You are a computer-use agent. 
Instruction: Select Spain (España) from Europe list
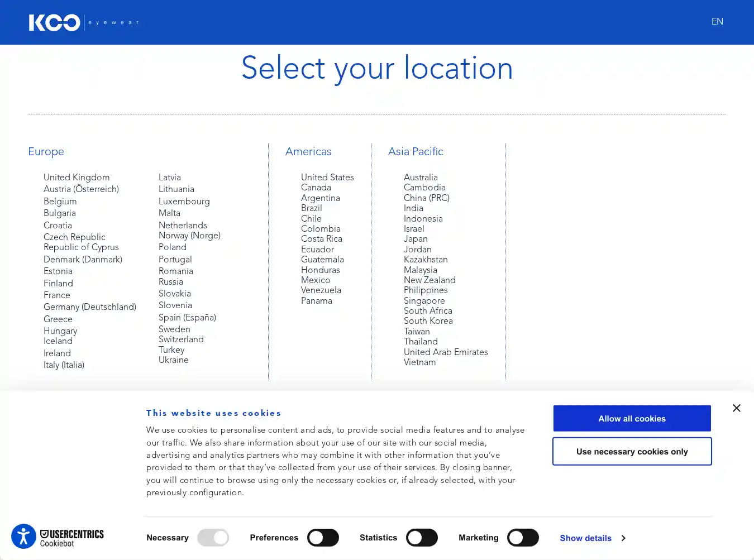pyautogui.click(x=187, y=318)
